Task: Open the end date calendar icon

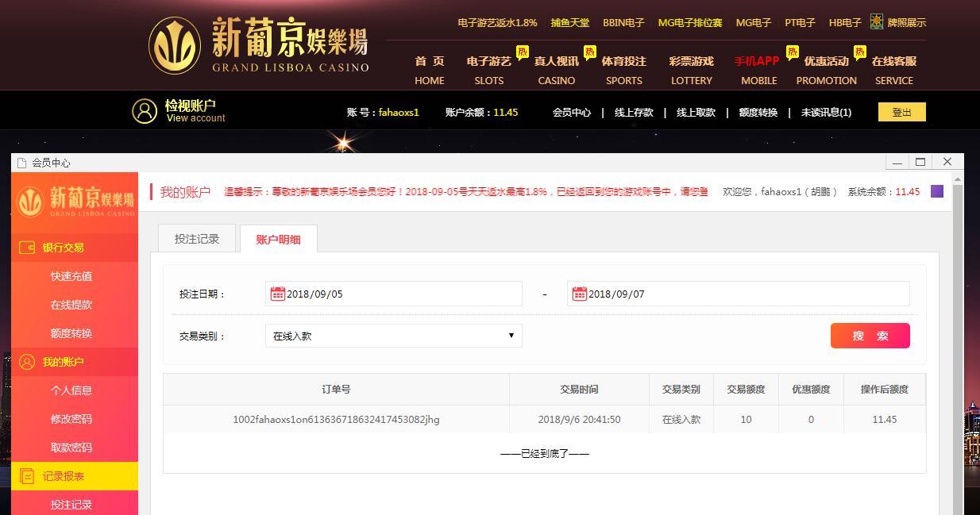Action: (x=579, y=294)
